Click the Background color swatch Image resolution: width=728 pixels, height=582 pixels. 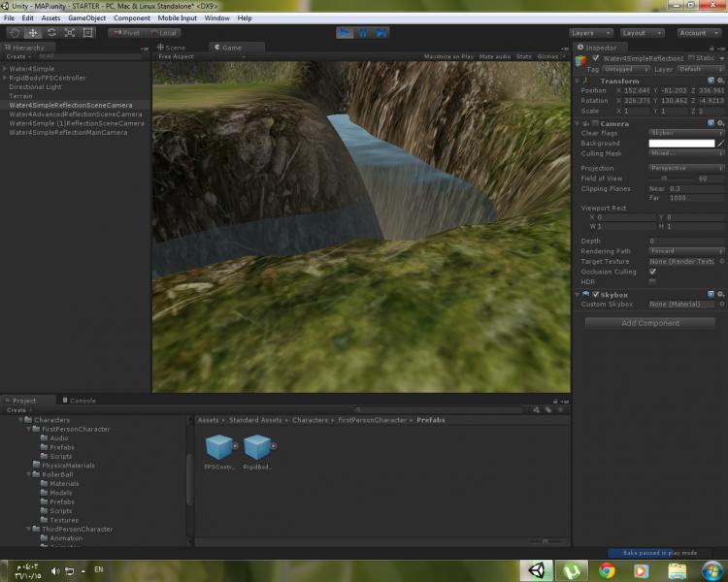tap(681, 144)
